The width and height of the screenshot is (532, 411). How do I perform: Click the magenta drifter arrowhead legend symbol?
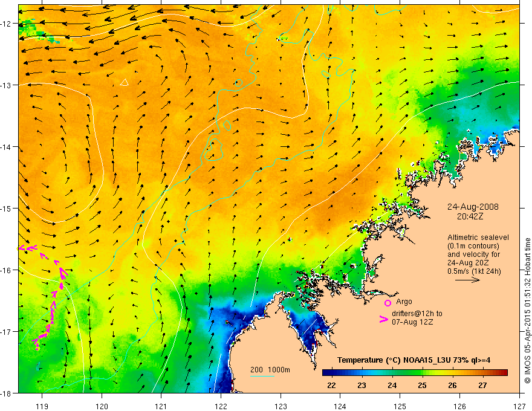(x=384, y=319)
